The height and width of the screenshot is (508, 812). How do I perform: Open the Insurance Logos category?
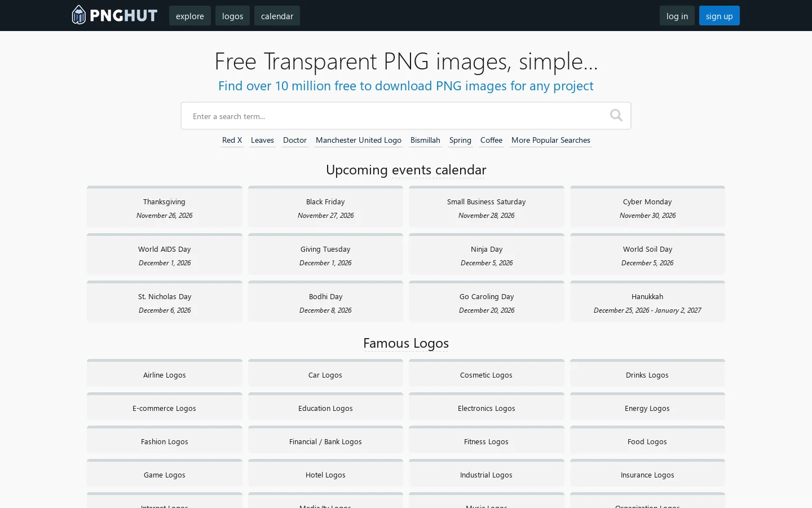[x=647, y=473]
